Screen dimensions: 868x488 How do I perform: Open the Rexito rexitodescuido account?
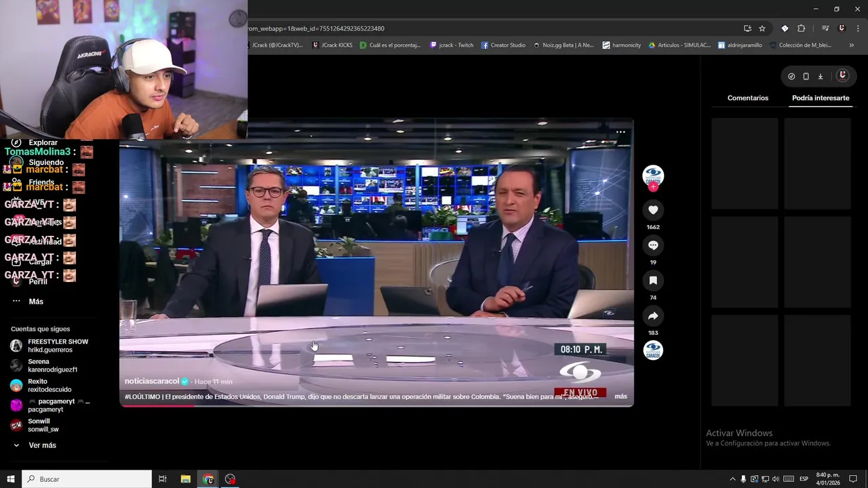(x=41, y=386)
